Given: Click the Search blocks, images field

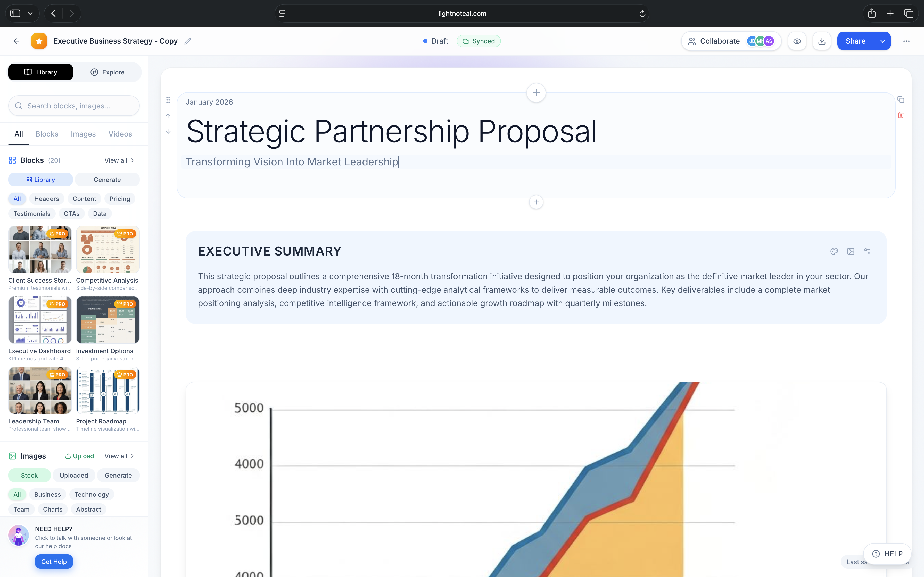Looking at the screenshot, I should tap(74, 106).
